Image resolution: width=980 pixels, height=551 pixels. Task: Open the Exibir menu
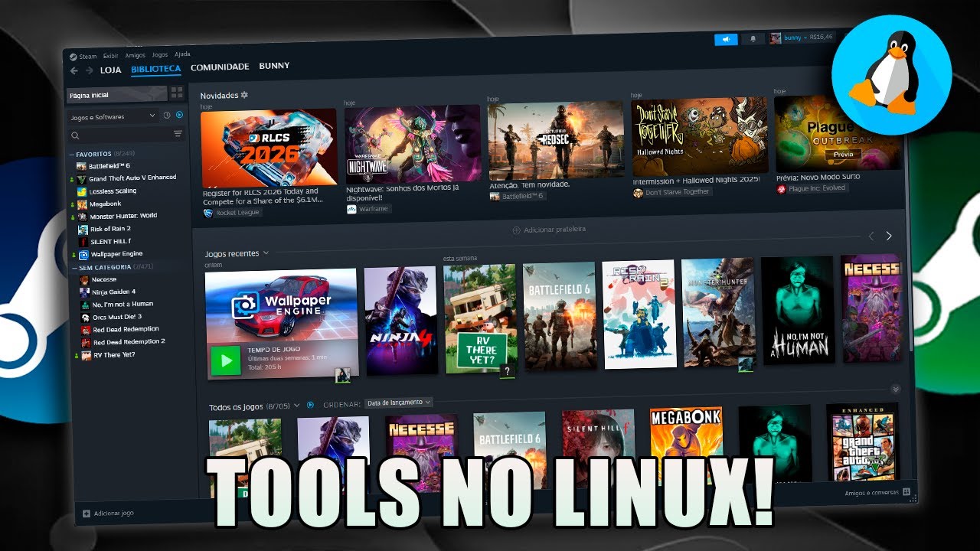(x=111, y=56)
